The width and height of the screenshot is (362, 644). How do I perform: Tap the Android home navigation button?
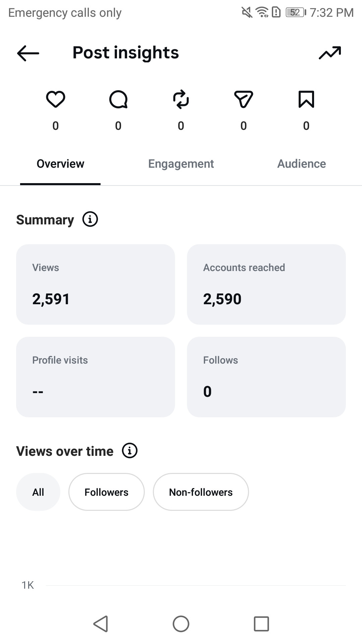[x=181, y=624]
